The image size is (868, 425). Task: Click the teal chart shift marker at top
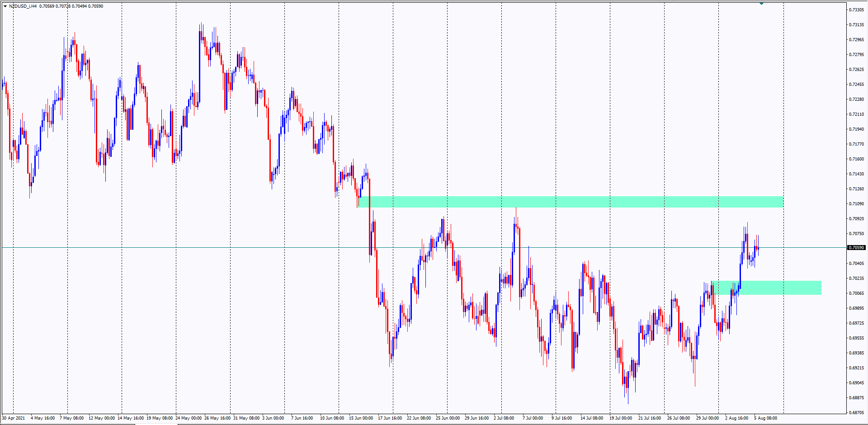(761, 4)
